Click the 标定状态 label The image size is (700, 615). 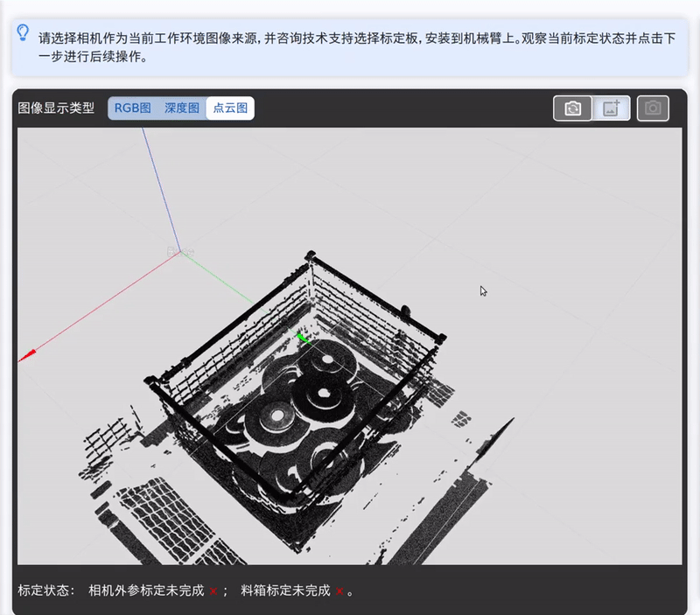[45, 591]
